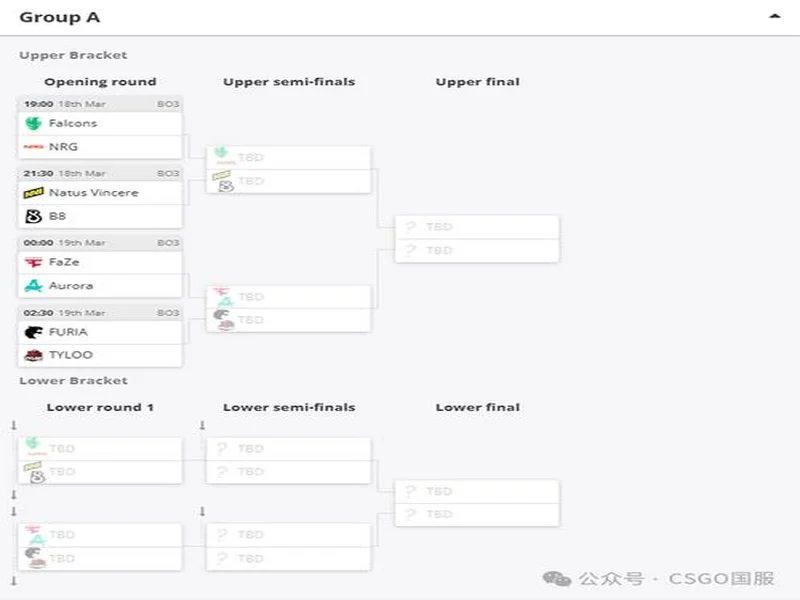800x600 pixels.
Task: Select the Aurora team name
Action: coord(70,286)
